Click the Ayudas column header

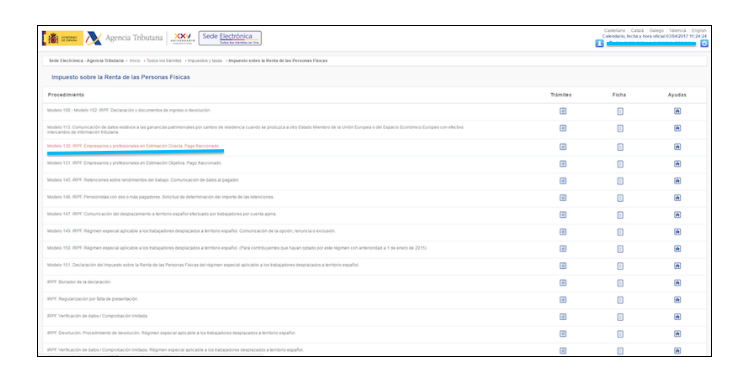[x=677, y=95]
